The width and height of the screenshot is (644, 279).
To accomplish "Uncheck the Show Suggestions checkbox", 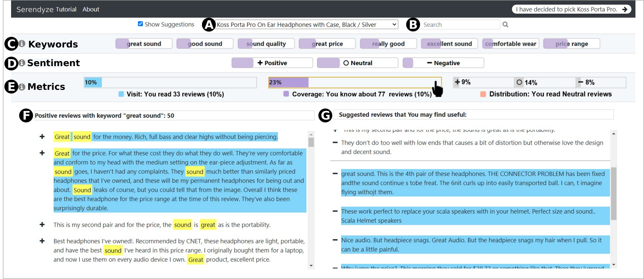I will 141,24.
